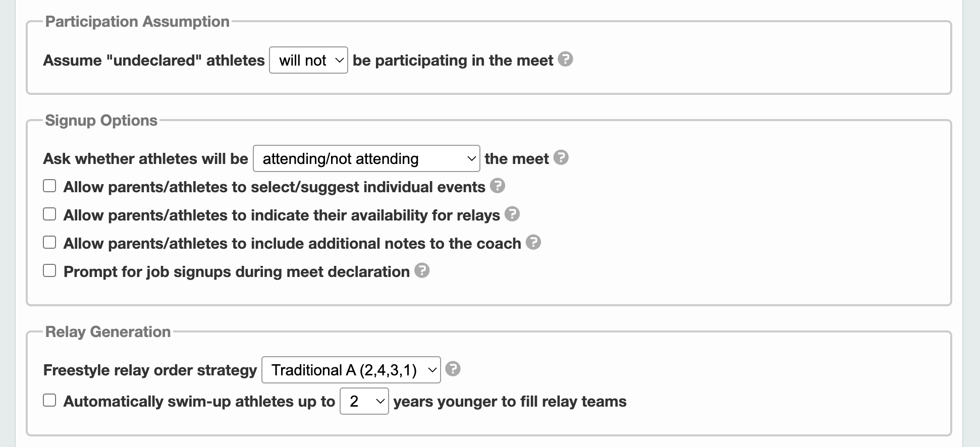
Task: Check the additional notes to coach box
Action: click(x=49, y=243)
